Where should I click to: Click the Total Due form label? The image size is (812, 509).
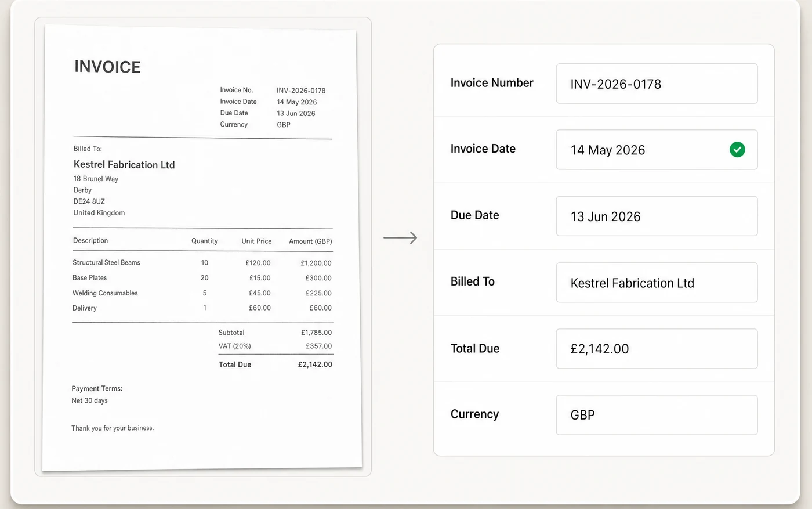pyautogui.click(x=475, y=348)
